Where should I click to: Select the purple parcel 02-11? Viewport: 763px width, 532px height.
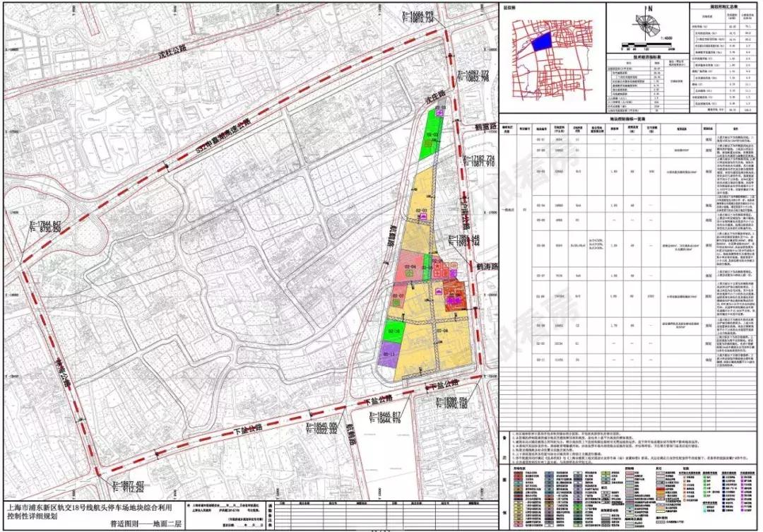click(x=389, y=355)
